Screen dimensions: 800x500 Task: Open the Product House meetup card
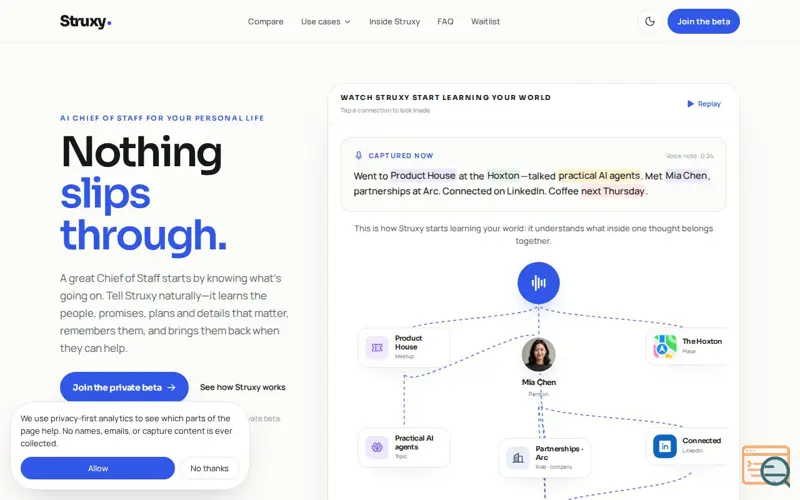point(404,347)
